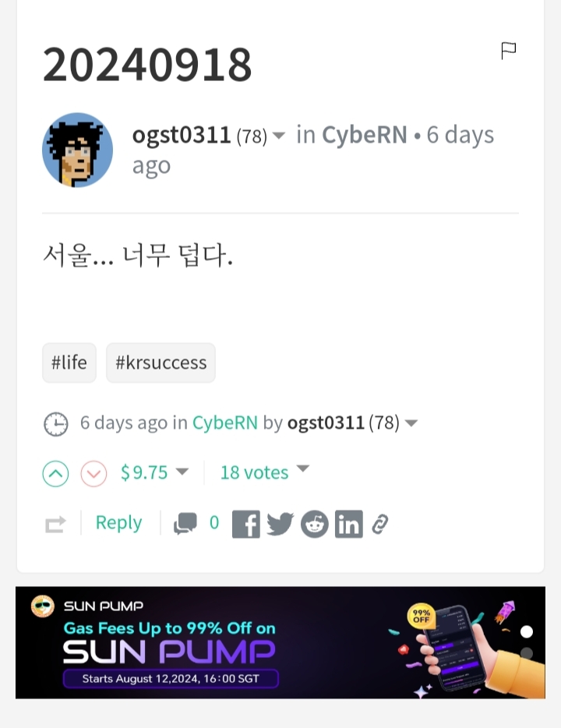The width and height of the screenshot is (561, 728).
Task: Expand the 18 votes list
Action: (302, 468)
